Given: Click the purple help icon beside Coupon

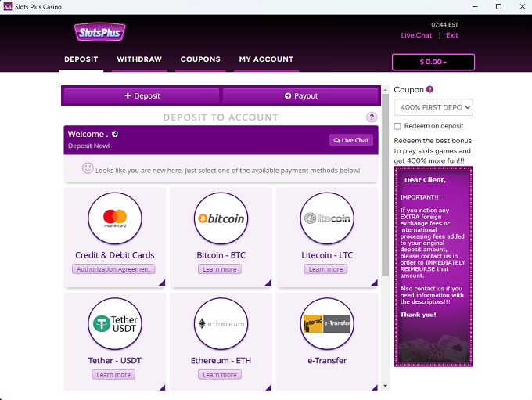Looking at the screenshot, I should click(430, 90).
